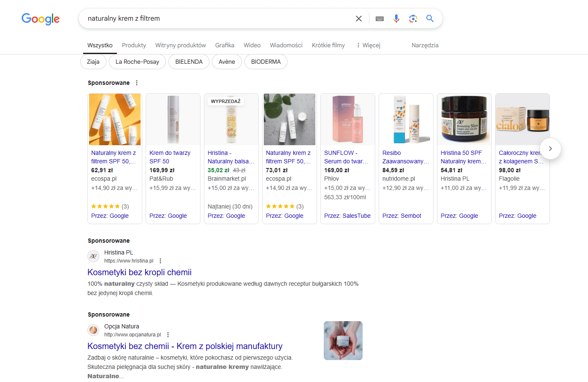The width and height of the screenshot is (588, 382).
Task: Open the Krótkie filmy tab
Action: coord(328,45)
